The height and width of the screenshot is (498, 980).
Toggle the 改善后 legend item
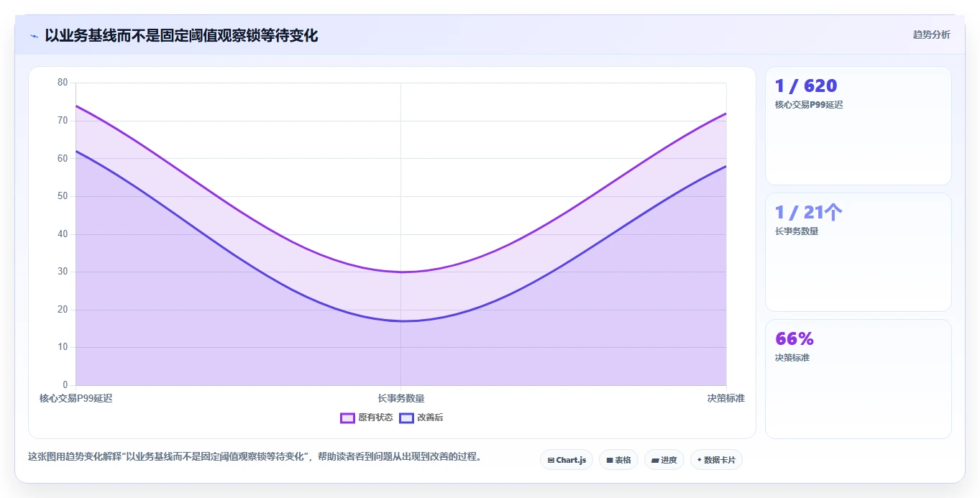pos(421,418)
